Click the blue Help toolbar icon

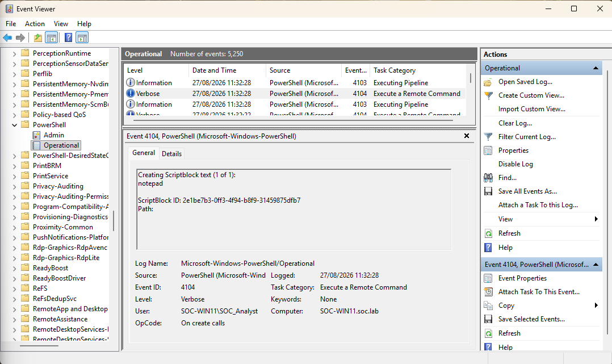(68, 37)
